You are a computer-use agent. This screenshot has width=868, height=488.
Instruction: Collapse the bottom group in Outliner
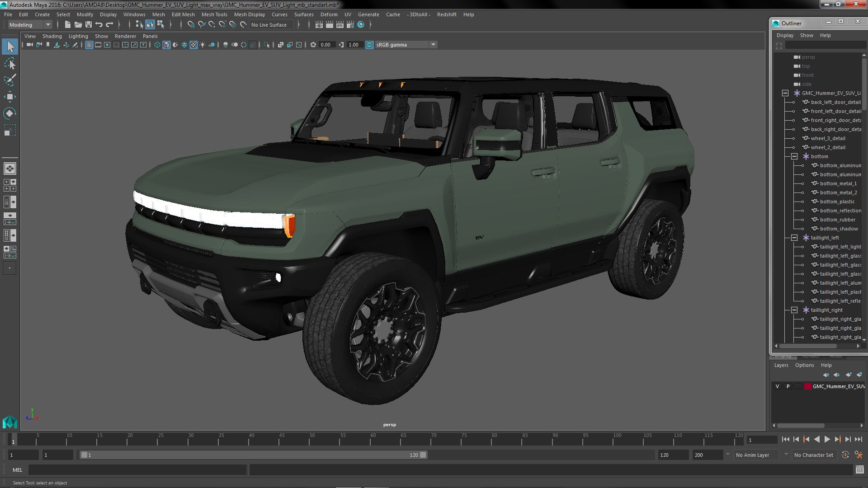click(x=794, y=156)
